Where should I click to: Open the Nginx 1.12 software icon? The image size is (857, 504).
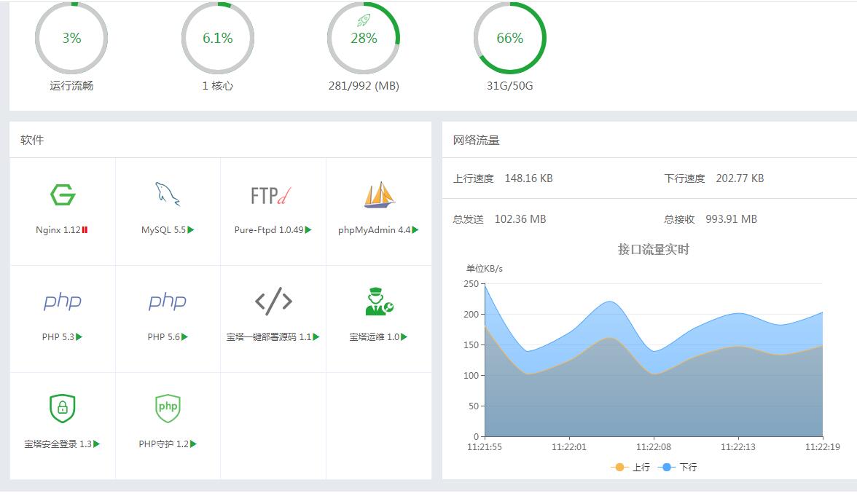(x=62, y=194)
